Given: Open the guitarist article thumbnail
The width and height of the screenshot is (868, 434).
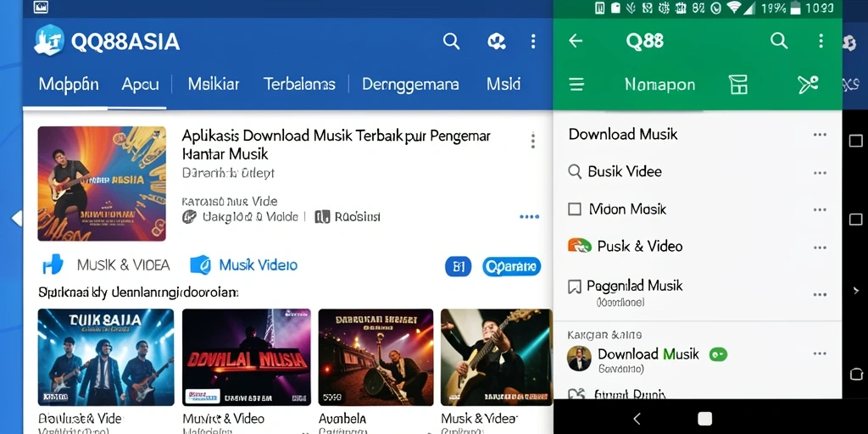Looking at the screenshot, I should (102, 184).
